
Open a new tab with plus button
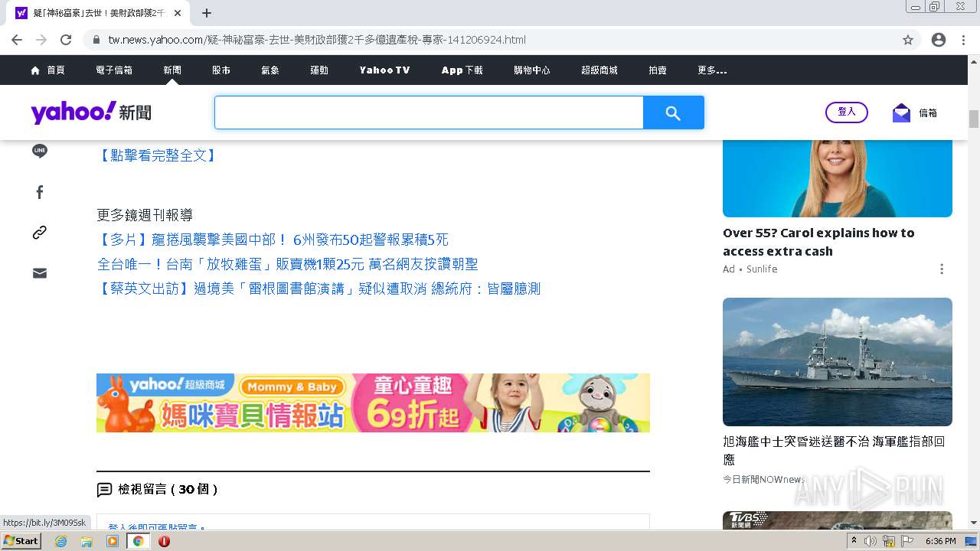pos(207,13)
